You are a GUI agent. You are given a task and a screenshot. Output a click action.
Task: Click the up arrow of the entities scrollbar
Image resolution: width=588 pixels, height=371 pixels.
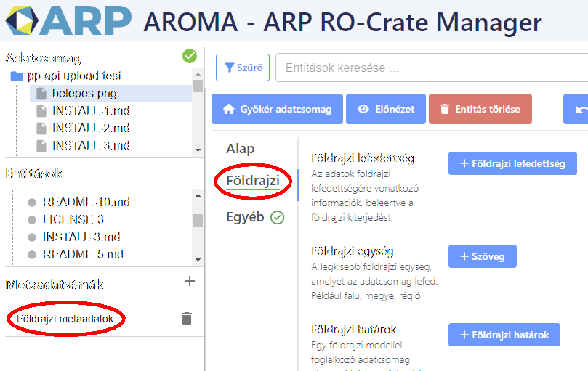coord(198,195)
